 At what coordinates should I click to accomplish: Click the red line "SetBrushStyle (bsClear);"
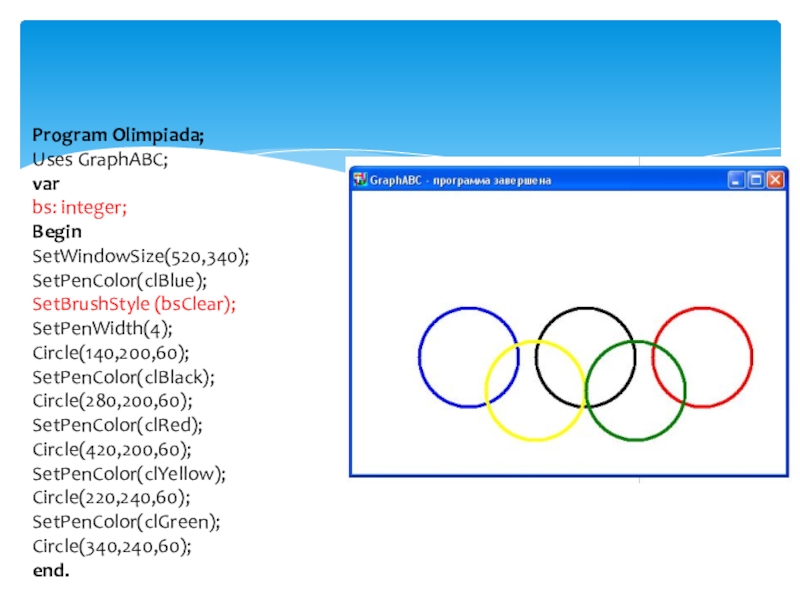134,305
